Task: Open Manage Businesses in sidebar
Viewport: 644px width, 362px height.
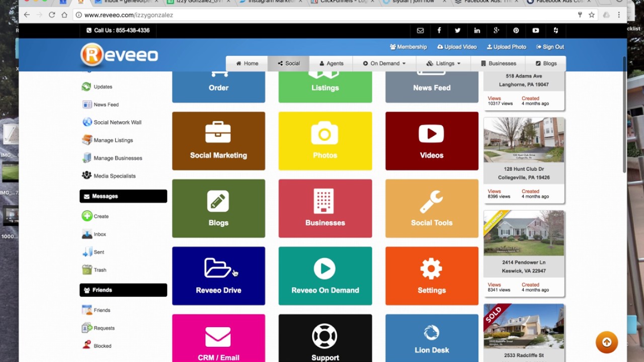Action: tap(112, 158)
